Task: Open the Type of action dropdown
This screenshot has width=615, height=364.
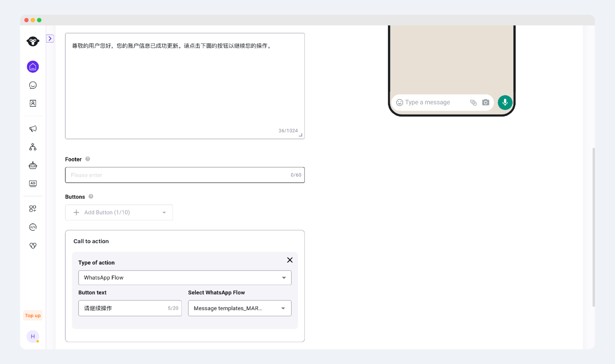Action: [185, 278]
